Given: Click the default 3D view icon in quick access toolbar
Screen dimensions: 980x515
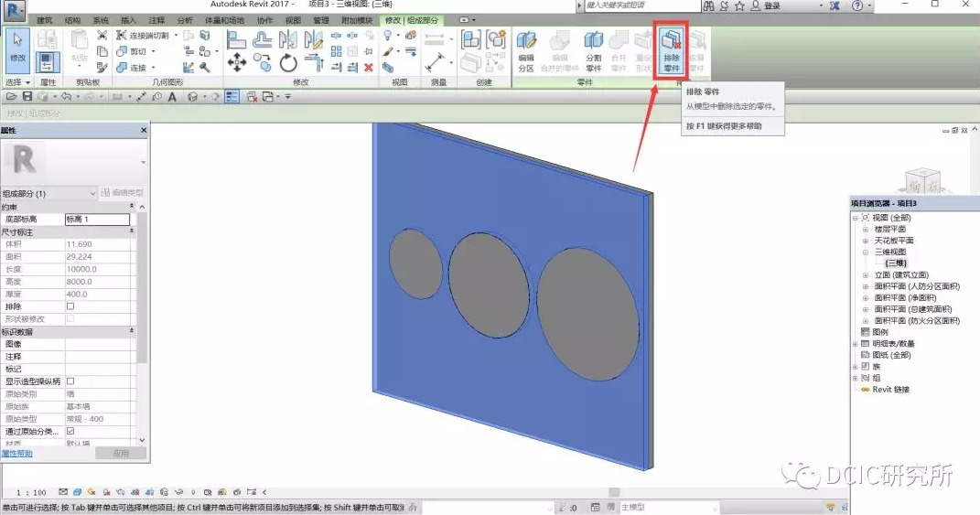Looking at the screenshot, I should (x=192, y=96).
